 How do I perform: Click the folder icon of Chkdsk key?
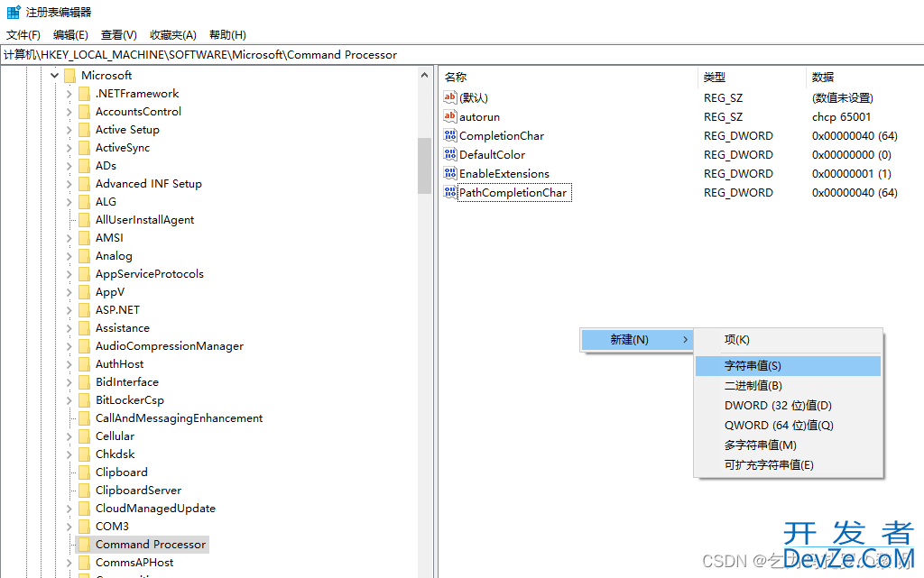(x=84, y=454)
